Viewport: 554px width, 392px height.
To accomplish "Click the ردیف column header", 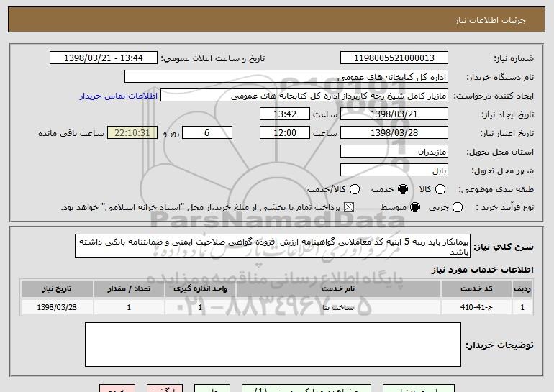I will coord(522,289).
